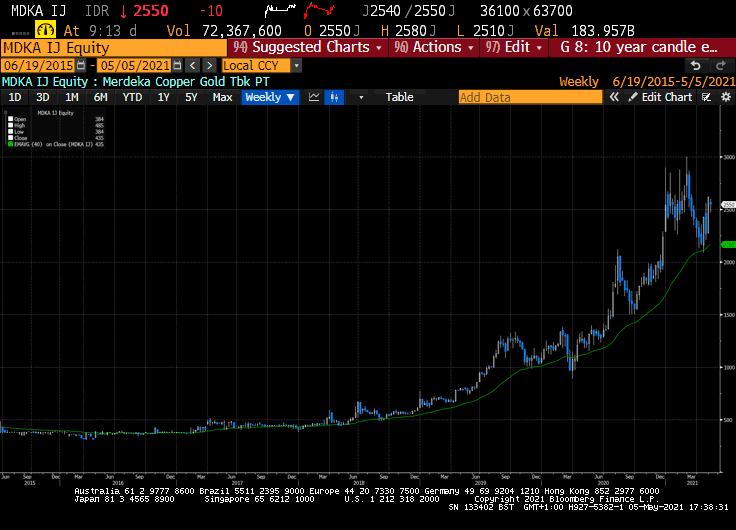Click the 1000 y-axis price label
This screenshot has width=736, height=530.
(729, 368)
